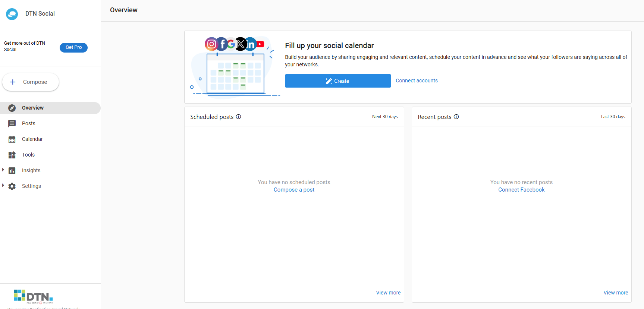Open the Posts menu item

coord(50,124)
